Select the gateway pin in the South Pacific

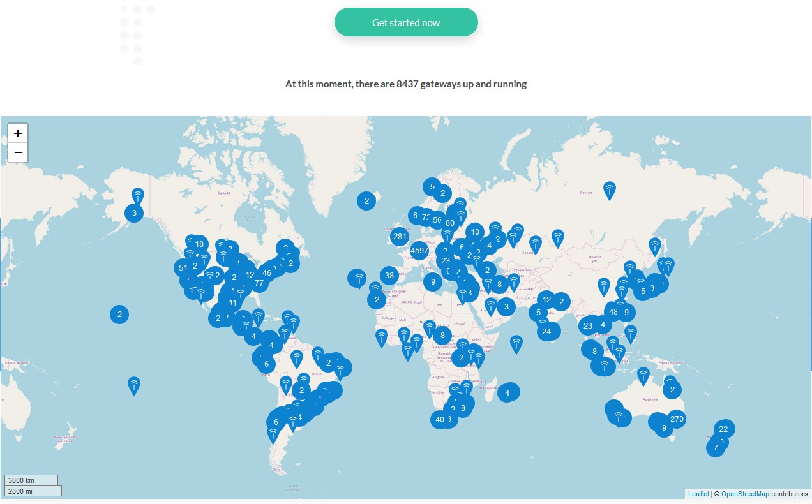coord(134,385)
